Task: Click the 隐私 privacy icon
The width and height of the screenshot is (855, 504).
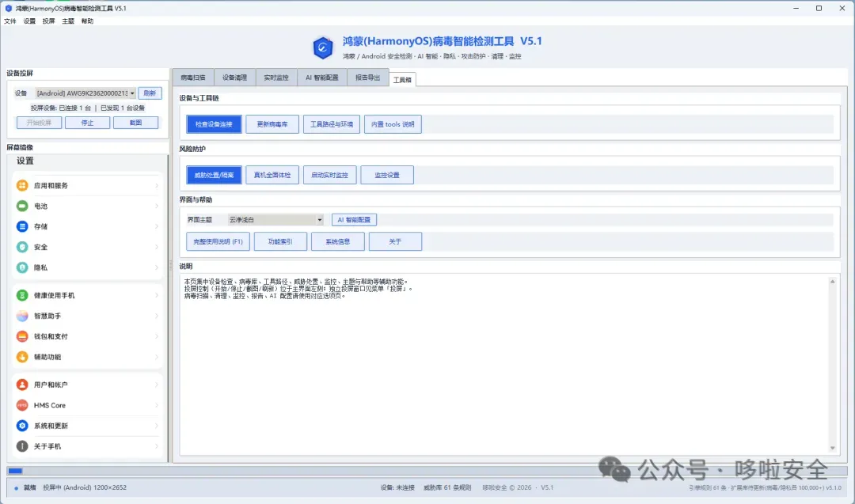Action: coord(22,267)
